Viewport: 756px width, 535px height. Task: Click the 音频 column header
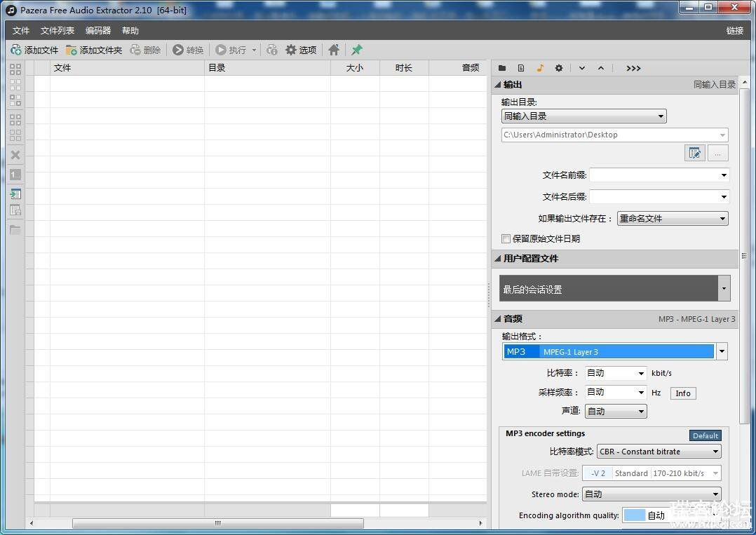(x=457, y=68)
